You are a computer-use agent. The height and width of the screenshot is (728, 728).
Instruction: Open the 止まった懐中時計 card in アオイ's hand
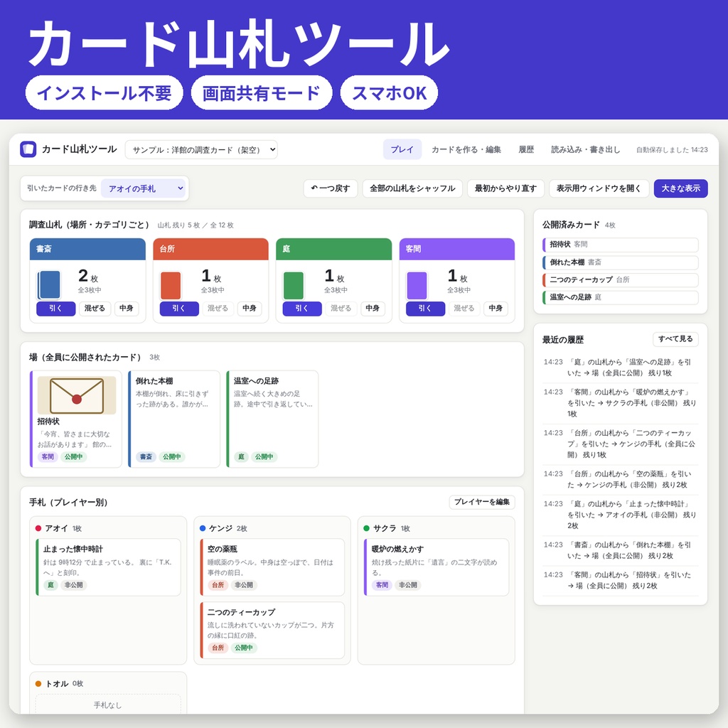[x=108, y=567]
